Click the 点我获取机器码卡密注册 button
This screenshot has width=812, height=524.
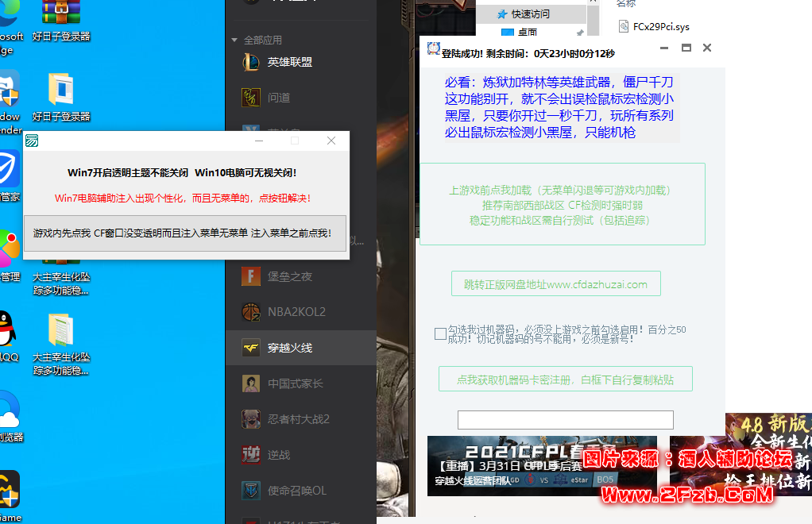[564, 379]
